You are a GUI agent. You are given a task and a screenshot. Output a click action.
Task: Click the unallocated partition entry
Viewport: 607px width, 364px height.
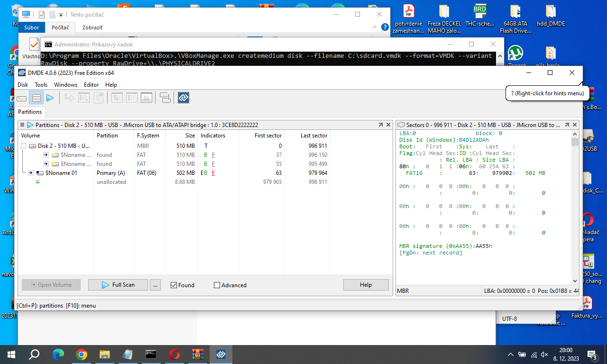pyautogui.click(x=111, y=182)
